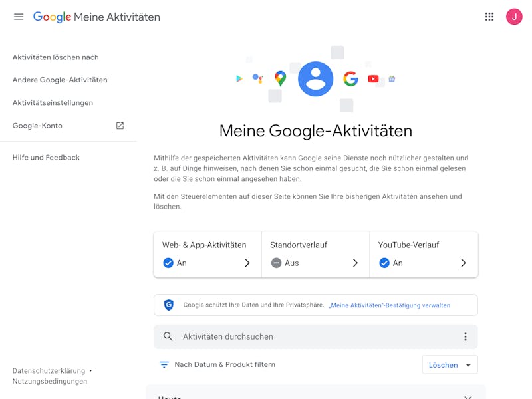532x399 pixels.
Task: Click the Google Assistant icon in banner
Action: (258, 78)
